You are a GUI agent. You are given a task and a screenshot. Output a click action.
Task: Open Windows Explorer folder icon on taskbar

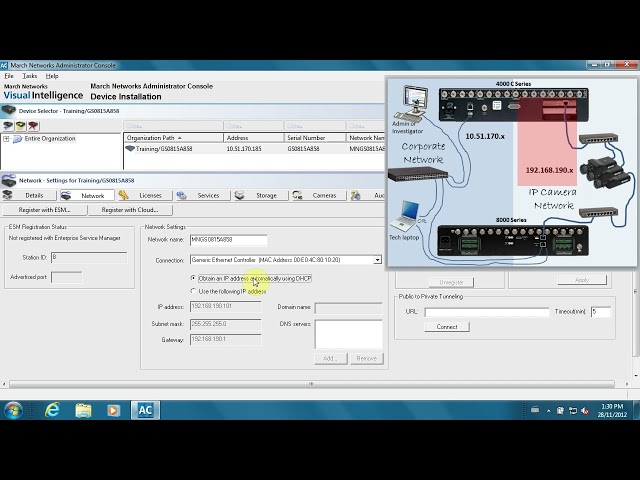(x=83, y=410)
